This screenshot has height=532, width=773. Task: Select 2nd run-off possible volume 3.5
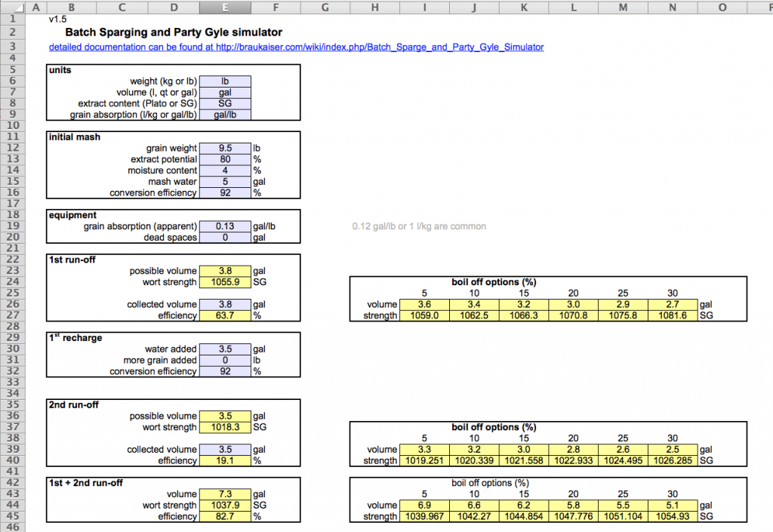[x=225, y=417]
